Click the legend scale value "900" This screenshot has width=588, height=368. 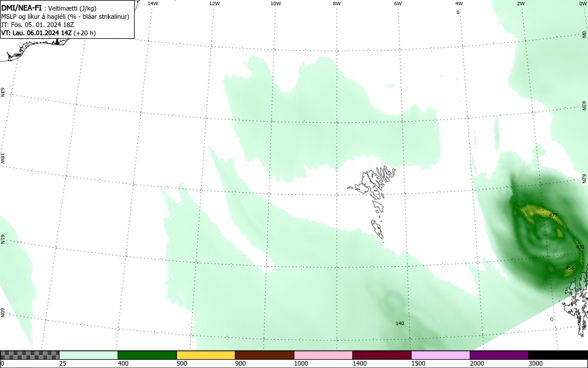240,363
